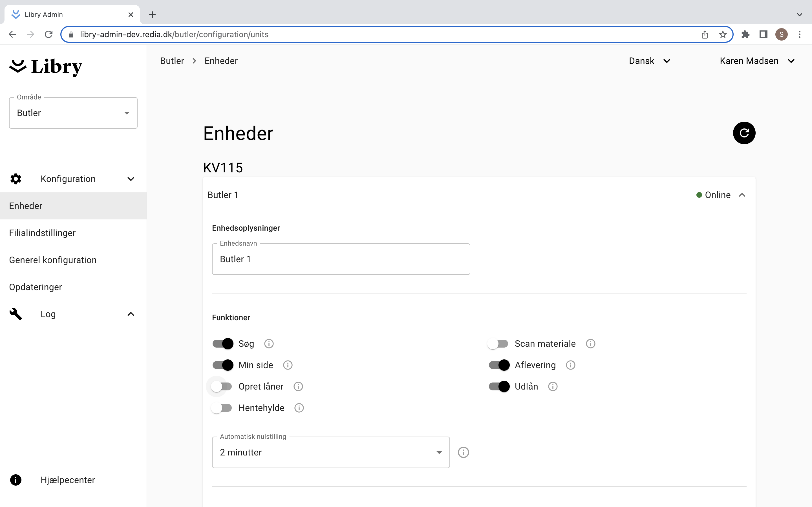This screenshot has height=507, width=812.
Task: Click the refresh units round button
Action: 743,133
